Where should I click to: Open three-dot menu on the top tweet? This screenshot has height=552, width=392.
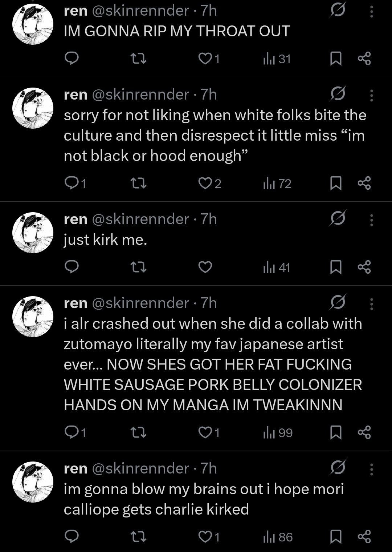click(x=371, y=12)
